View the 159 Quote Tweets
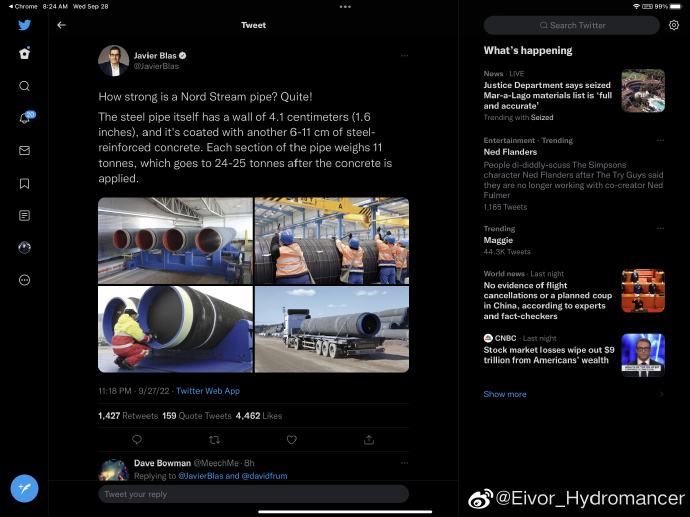 (x=197, y=416)
